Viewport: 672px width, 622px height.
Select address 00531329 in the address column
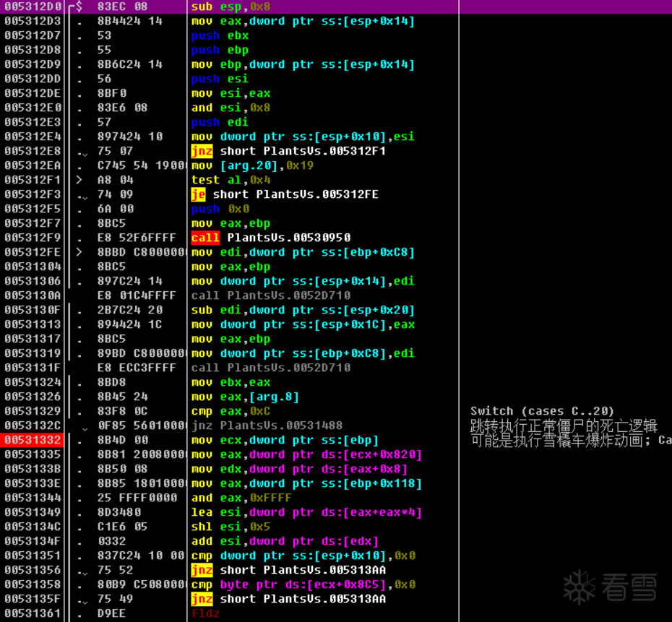point(33,411)
